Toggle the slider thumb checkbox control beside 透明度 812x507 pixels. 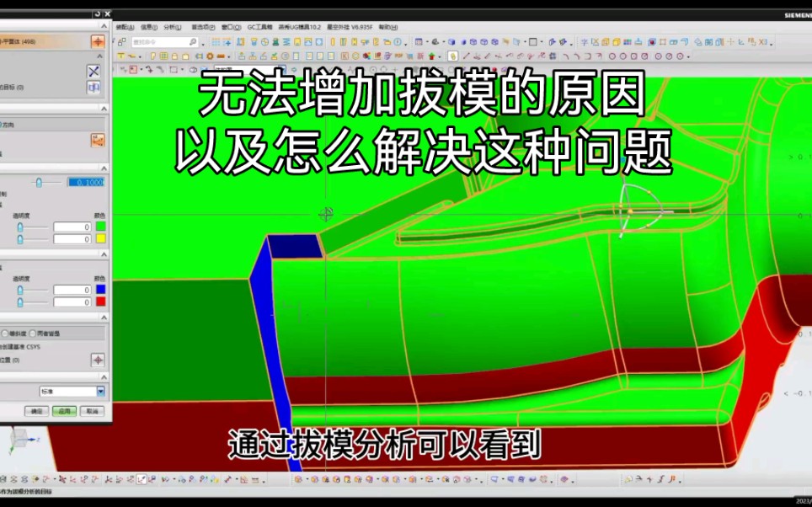20,227
